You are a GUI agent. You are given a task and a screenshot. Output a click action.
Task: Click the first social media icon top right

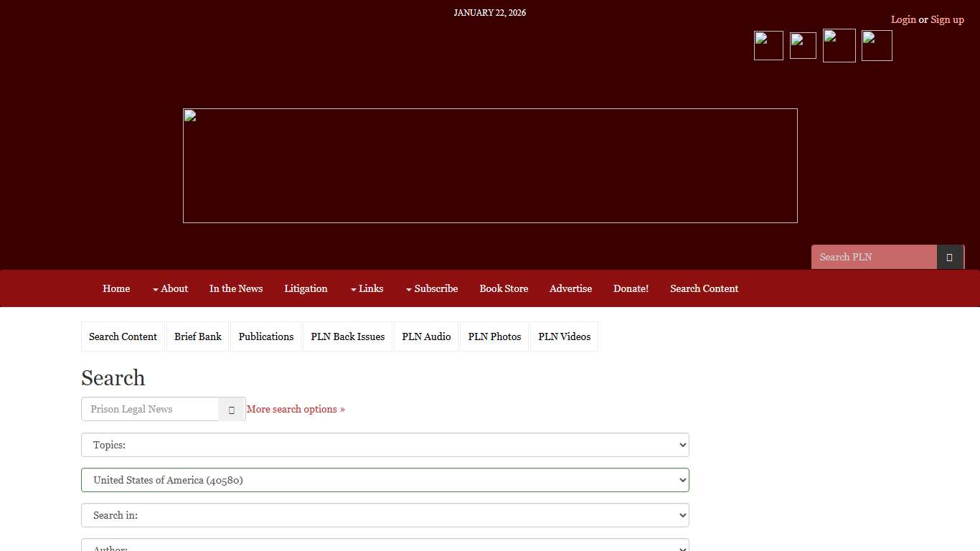[x=768, y=44]
